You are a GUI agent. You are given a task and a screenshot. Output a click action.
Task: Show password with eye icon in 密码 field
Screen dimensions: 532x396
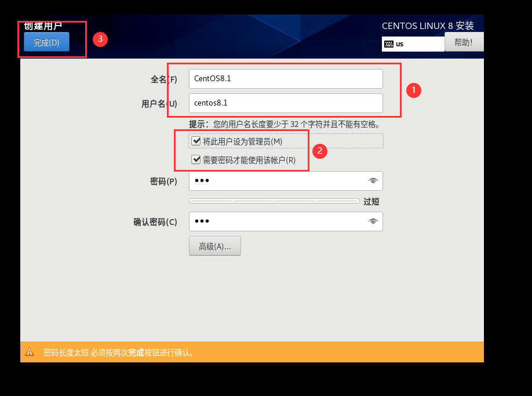click(373, 180)
